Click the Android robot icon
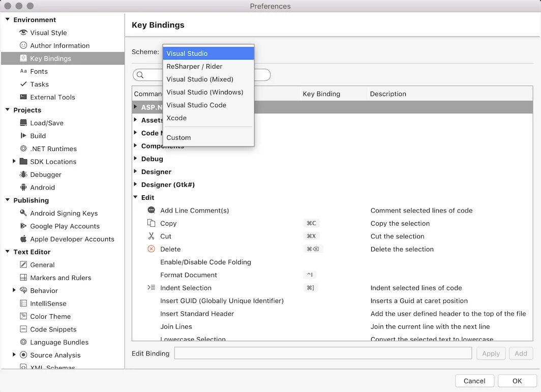 click(23, 187)
